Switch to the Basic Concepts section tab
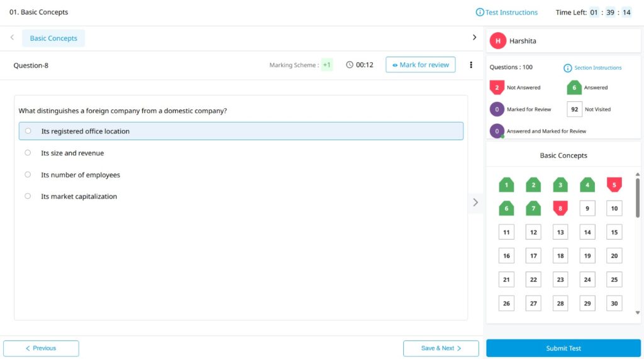The image size is (644, 359). pyautogui.click(x=53, y=38)
